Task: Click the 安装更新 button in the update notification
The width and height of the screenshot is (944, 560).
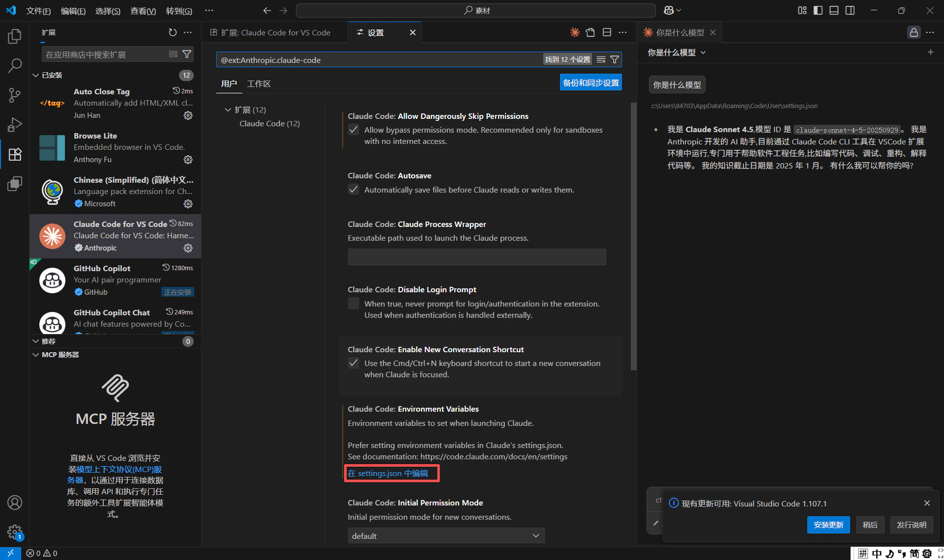Action: coord(828,525)
